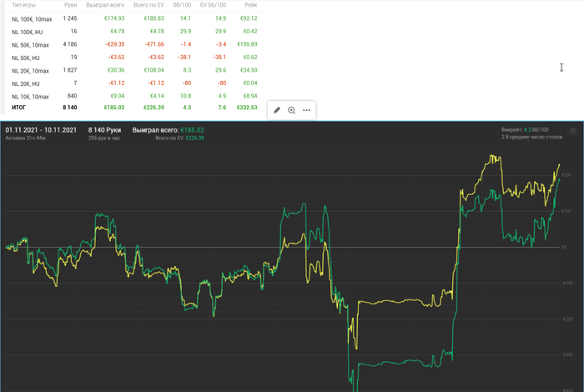
Task: Sort table by Выиграл всего column
Action: pos(105,5)
